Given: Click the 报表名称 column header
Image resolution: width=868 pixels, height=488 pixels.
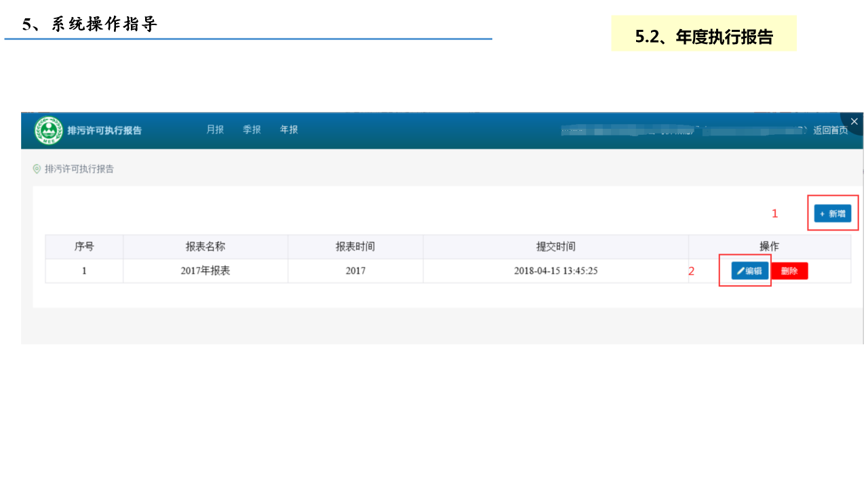Looking at the screenshot, I should coord(205,247).
